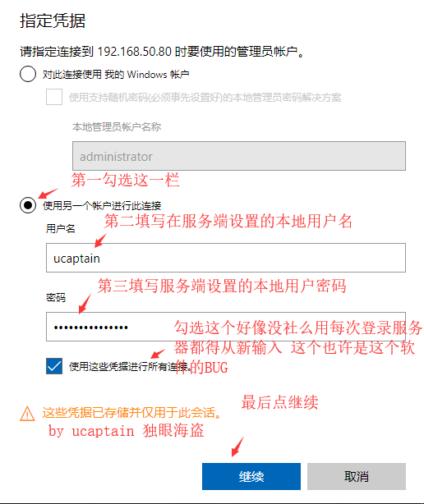Click the '对此连接使用我的 Windows 帐户' label text
The image size is (424, 504).
pyautogui.click(x=116, y=74)
